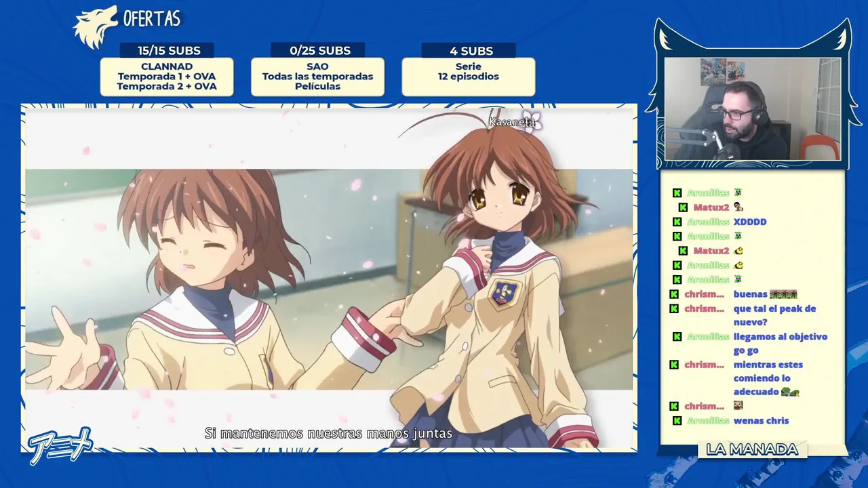This screenshot has height=488, width=868.
Task: Click 'Temporada 2 + OVA' in the CLANNAD card
Action: (x=167, y=86)
